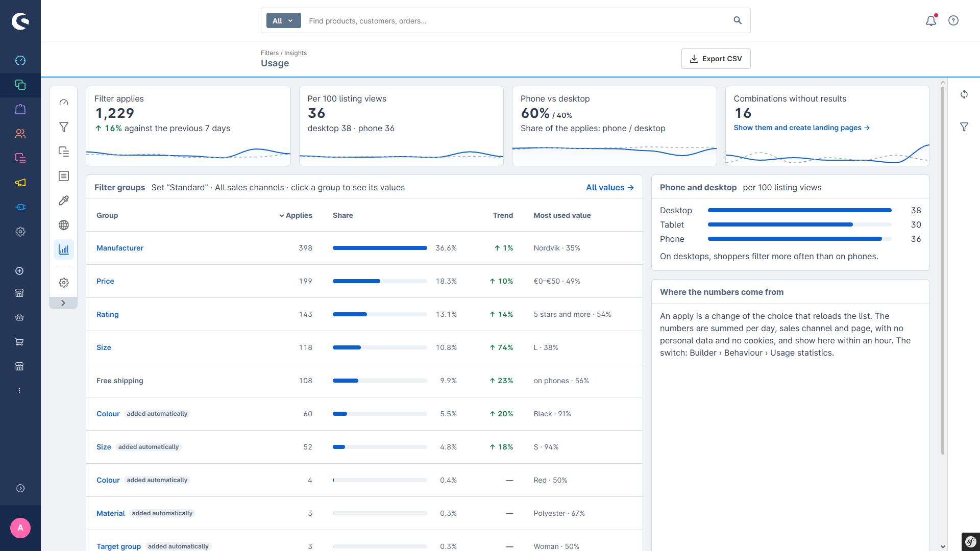Open the Price filter group
The width and height of the screenshot is (980, 551).
click(x=105, y=281)
